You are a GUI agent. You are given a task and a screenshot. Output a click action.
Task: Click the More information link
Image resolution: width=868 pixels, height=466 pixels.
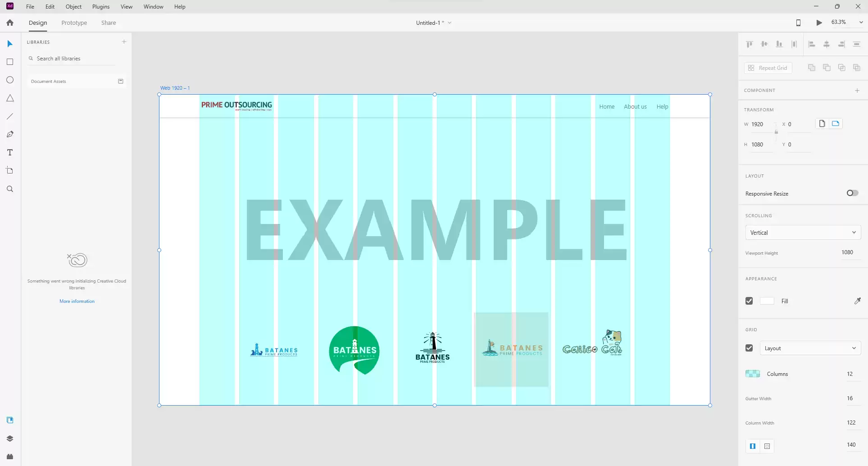(x=77, y=301)
